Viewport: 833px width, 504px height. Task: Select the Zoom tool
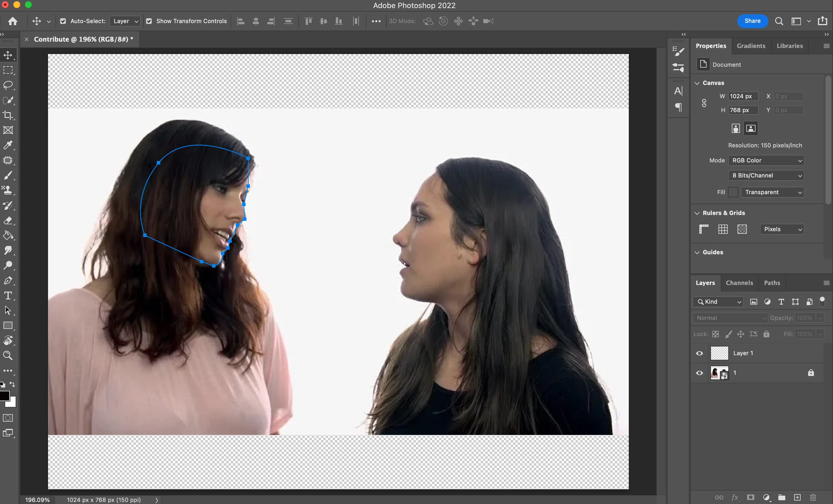[8, 355]
